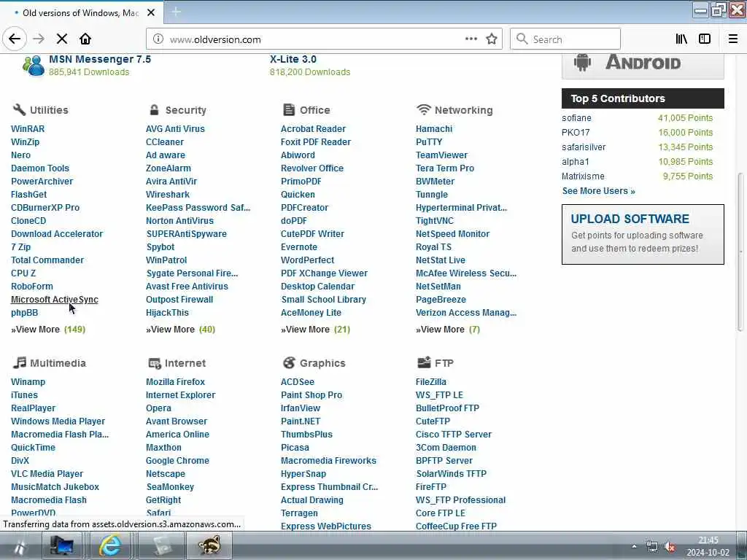Screen dimensions: 747x560
Task: Open the ACDSee link
Action: [298, 382]
